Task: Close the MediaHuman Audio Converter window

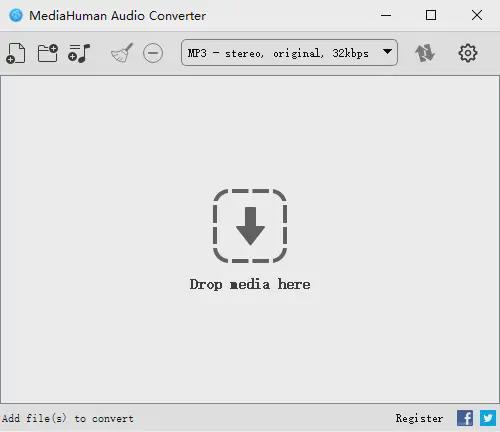Action: tap(477, 15)
